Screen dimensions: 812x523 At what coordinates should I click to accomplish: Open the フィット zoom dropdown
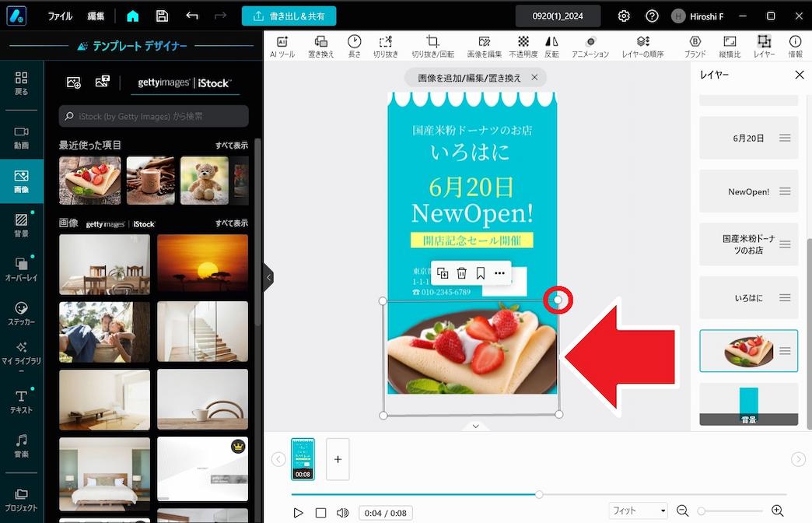pyautogui.click(x=638, y=510)
